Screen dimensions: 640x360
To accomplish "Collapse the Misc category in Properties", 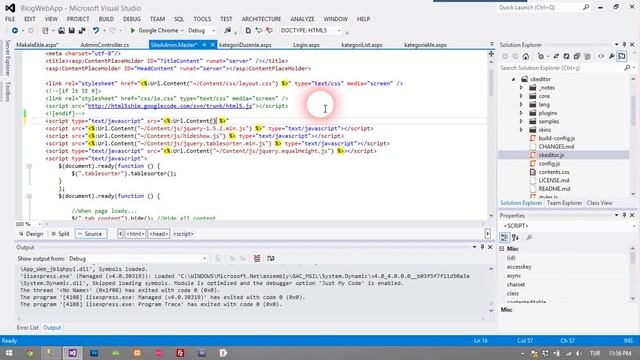I will 502,249.
